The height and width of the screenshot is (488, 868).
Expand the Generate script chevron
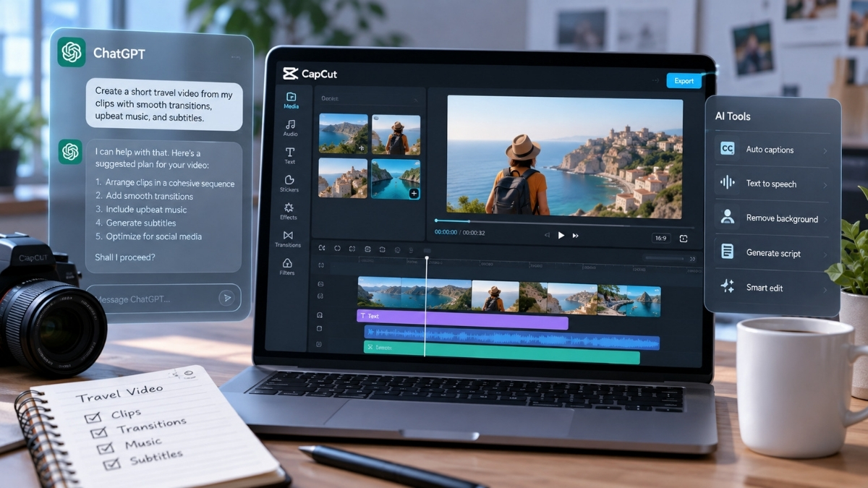click(x=825, y=254)
